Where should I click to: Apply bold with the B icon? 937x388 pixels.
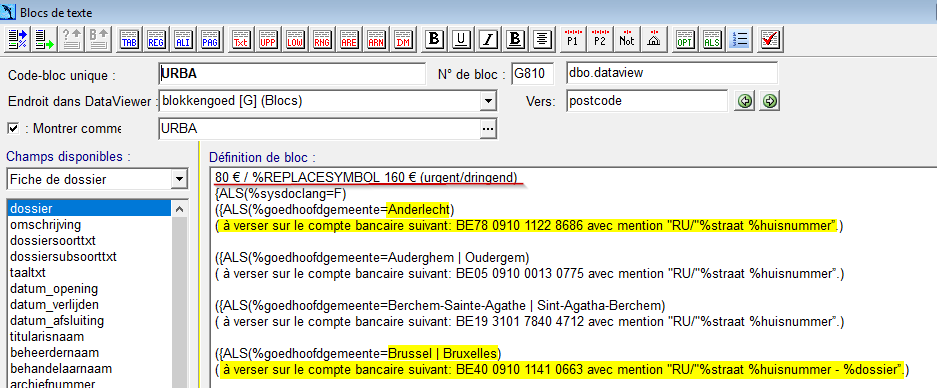pyautogui.click(x=434, y=39)
